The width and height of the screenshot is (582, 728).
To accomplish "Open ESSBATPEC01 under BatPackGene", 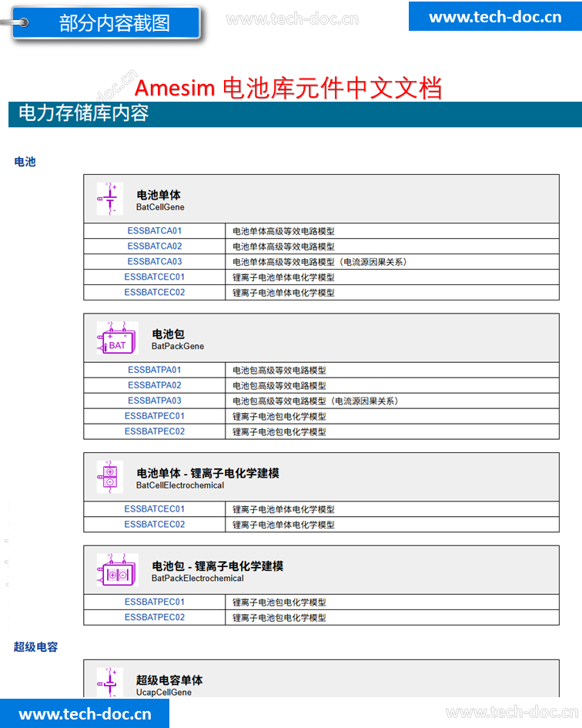I will [155, 416].
